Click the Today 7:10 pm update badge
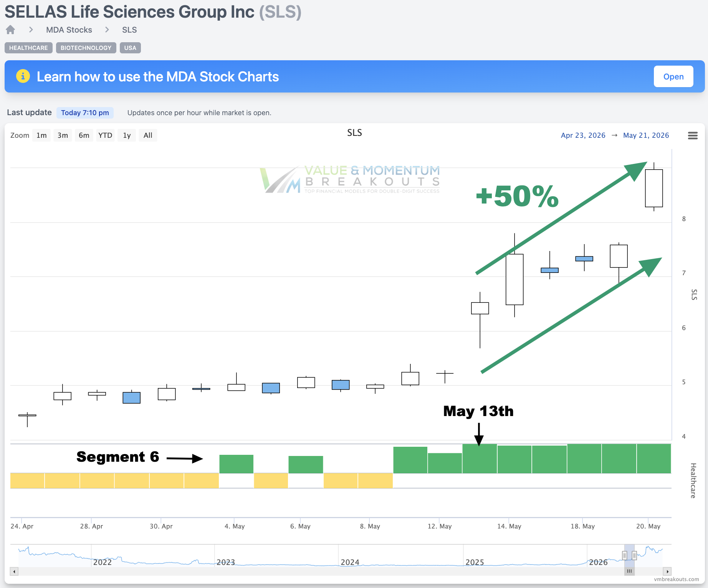 click(85, 113)
